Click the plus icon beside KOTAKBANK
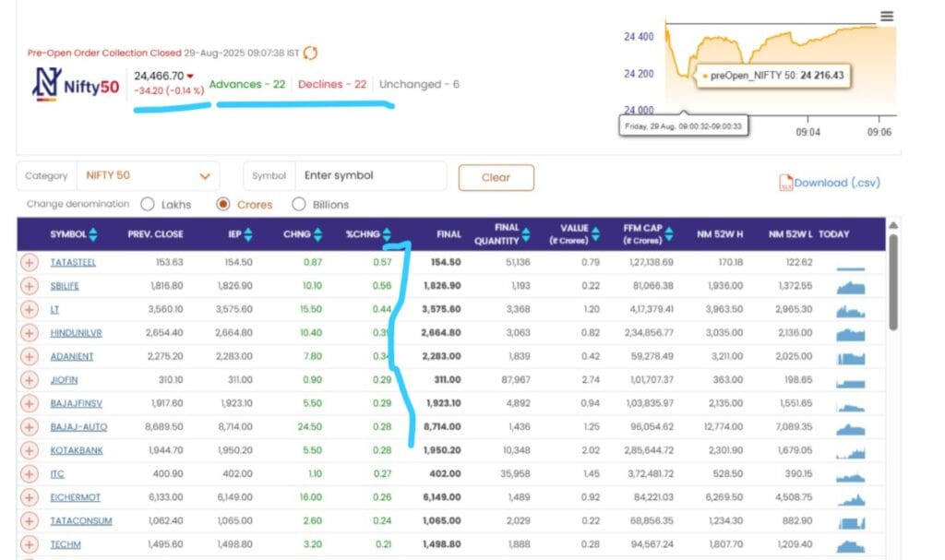This screenshot has height=560, width=945. point(29,450)
